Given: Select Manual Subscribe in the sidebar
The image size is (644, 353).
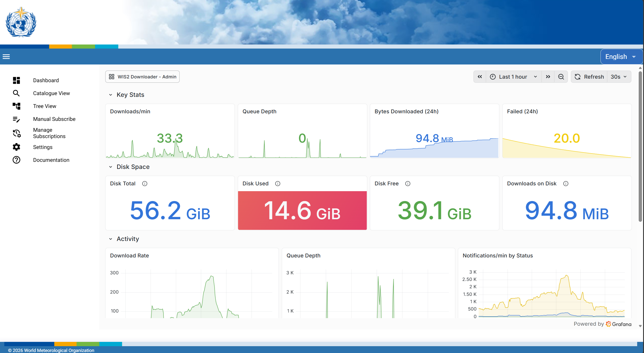Looking at the screenshot, I should click(54, 119).
